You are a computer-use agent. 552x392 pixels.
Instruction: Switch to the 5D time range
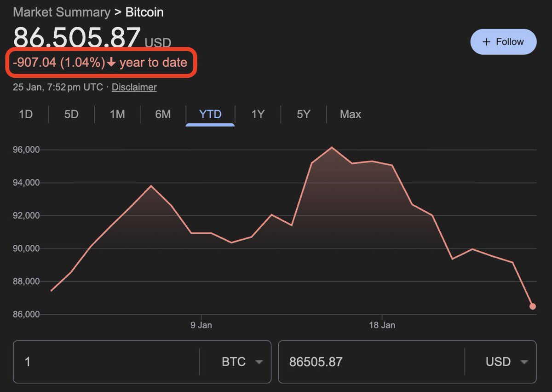[x=71, y=115]
